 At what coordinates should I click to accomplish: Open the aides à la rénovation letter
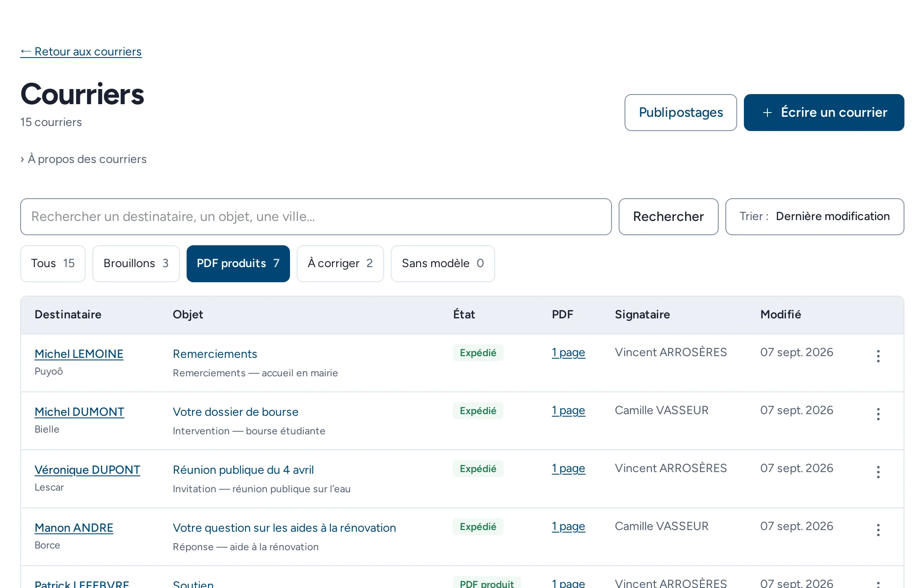click(284, 528)
